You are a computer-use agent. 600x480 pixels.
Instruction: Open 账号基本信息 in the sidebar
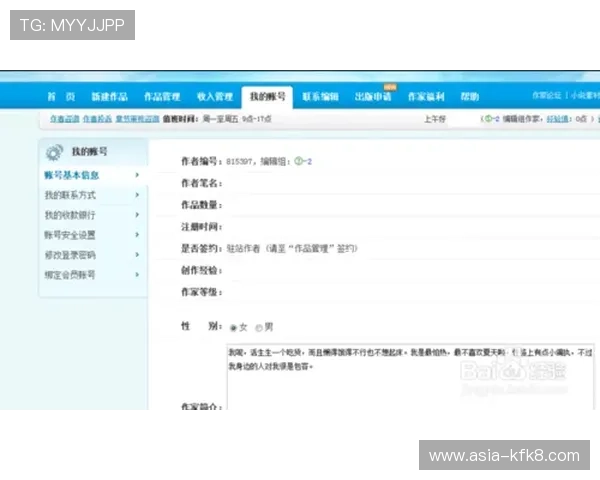72,175
